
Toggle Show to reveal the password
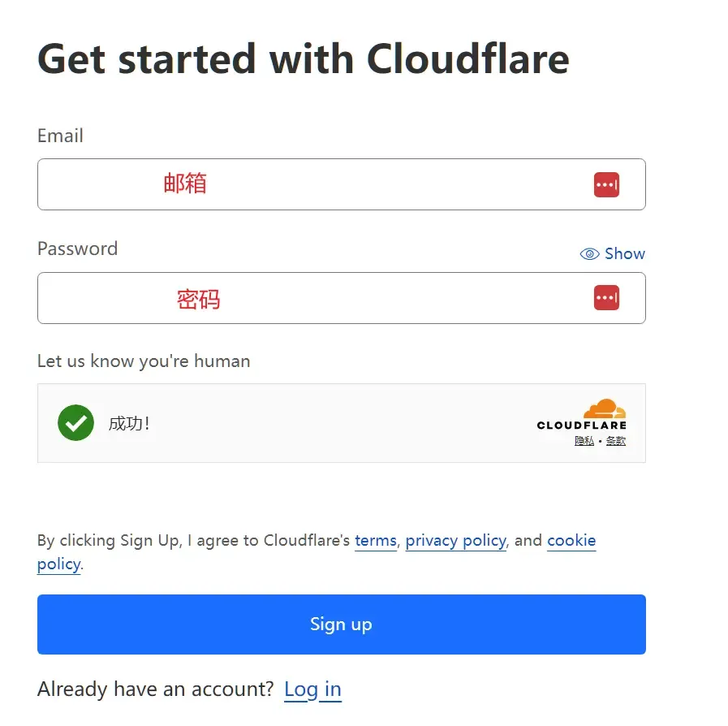point(626,253)
